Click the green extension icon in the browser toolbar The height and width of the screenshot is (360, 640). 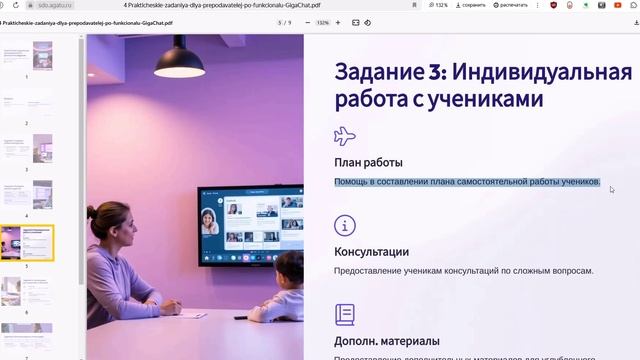pyautogui.click(x=586, y=5)
